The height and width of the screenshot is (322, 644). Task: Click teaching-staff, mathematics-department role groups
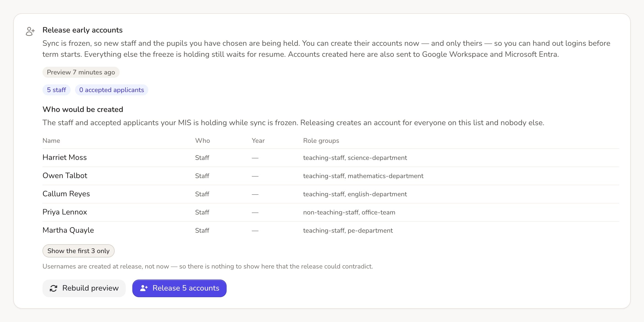coord(363,176)
